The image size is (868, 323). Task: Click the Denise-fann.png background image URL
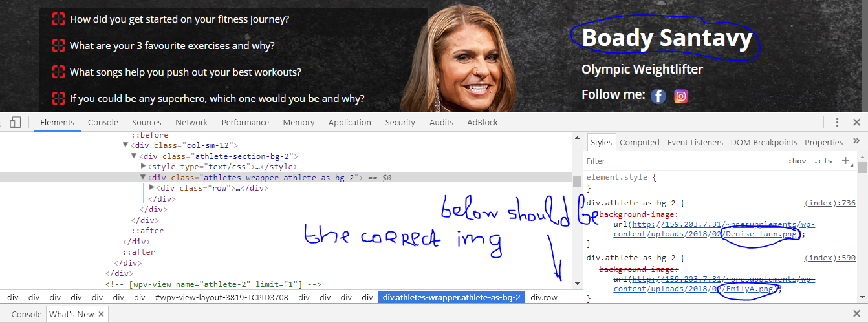click(714, 229)
